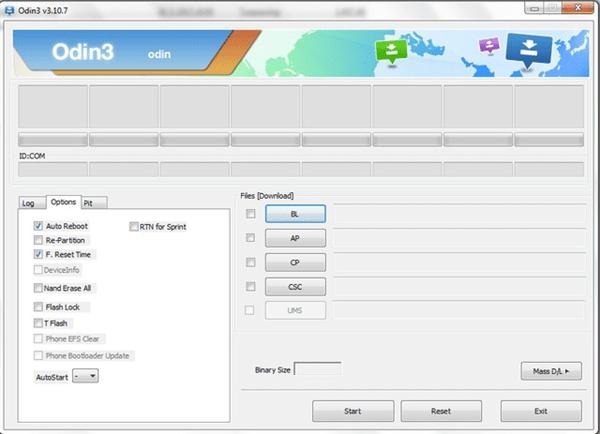The image size is (600, 434).
Task: Switch to the Pit tab
Action: coord(89,202)
